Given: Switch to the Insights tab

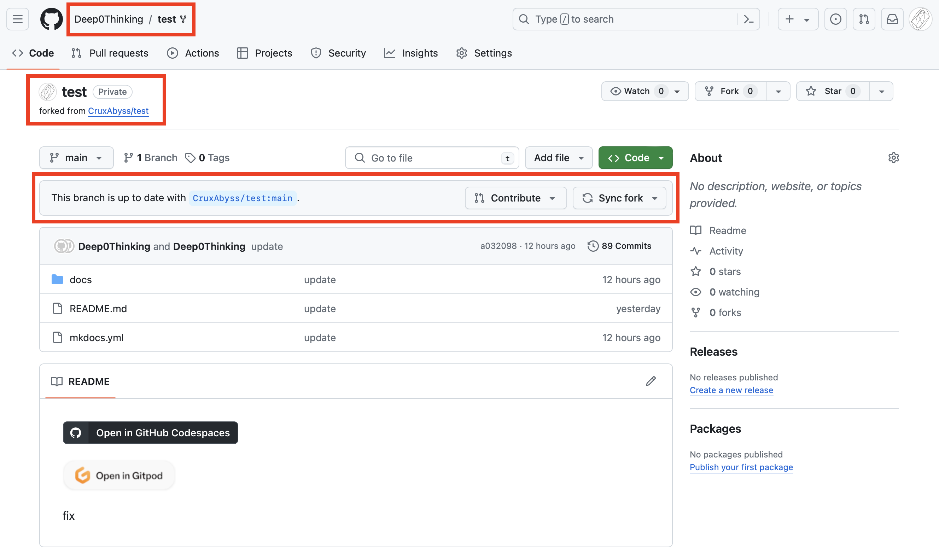Looking at the screenshot, I should click(x=410, y=53).
